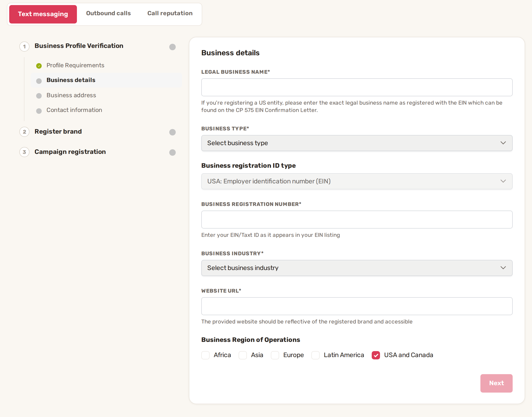
Task: Switch to the Call reputation tab
Action: (170, 13)
